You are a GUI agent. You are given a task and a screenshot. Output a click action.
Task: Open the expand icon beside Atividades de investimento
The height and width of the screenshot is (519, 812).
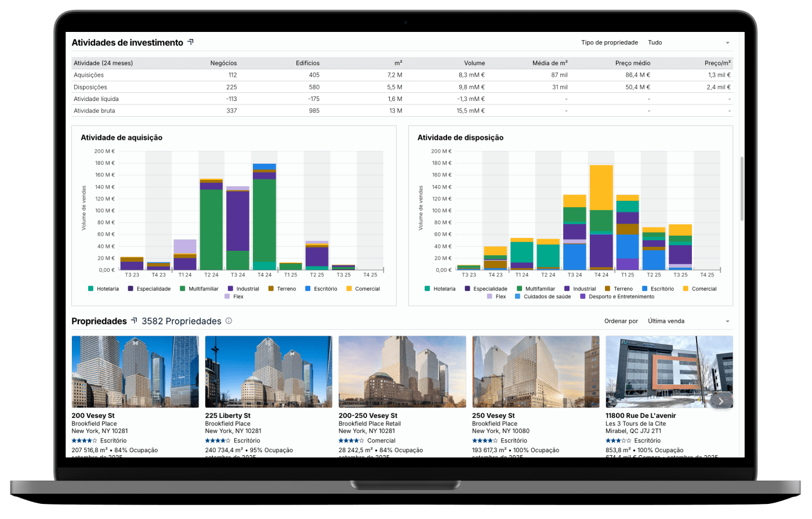pyautogui.click(x=191, y=42)
